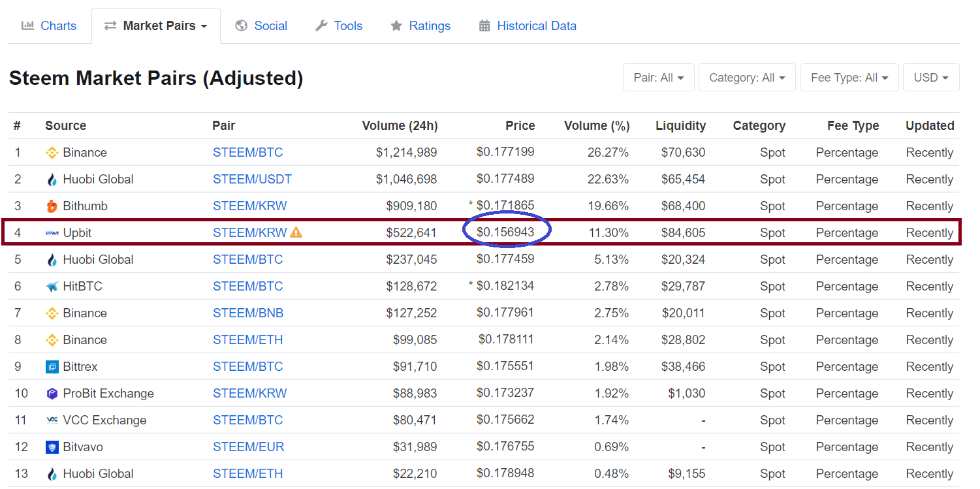Select the price "$0.177489"
This screenshot has height=489, width=980.
pyautogui.click(x=505, y=180)
